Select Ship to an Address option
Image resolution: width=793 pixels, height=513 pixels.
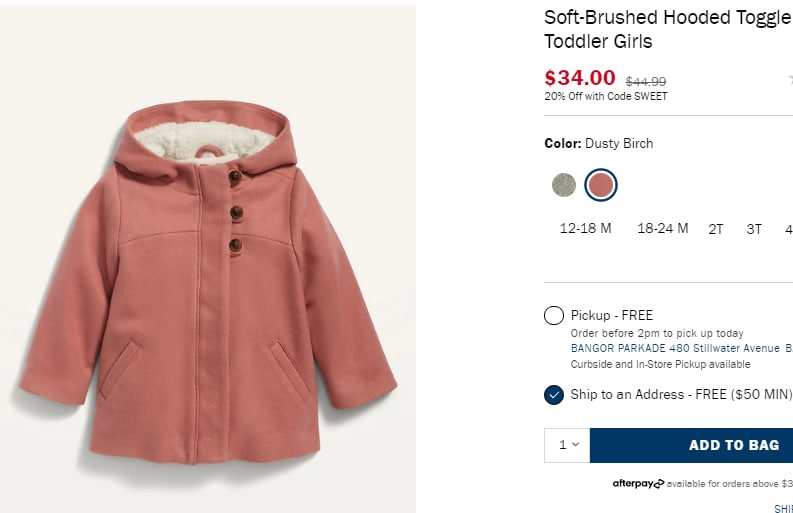[x=554, y=395]
